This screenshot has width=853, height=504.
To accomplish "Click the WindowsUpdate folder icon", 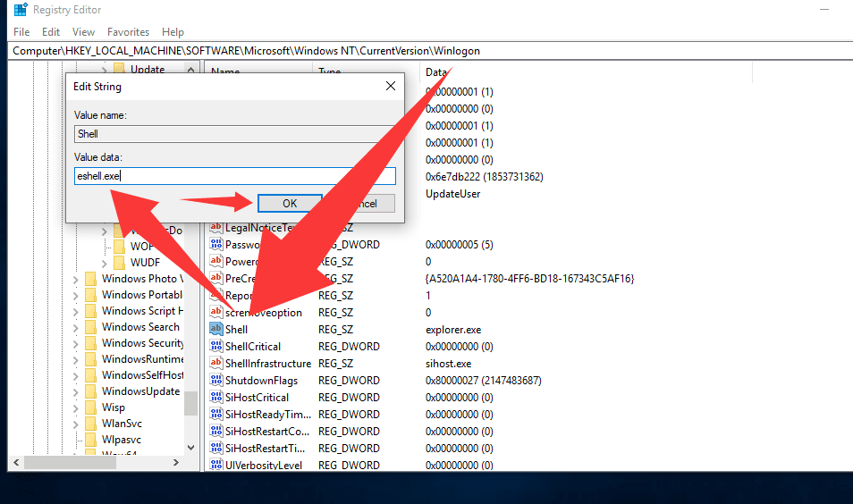I will click(x=91, y=391).
